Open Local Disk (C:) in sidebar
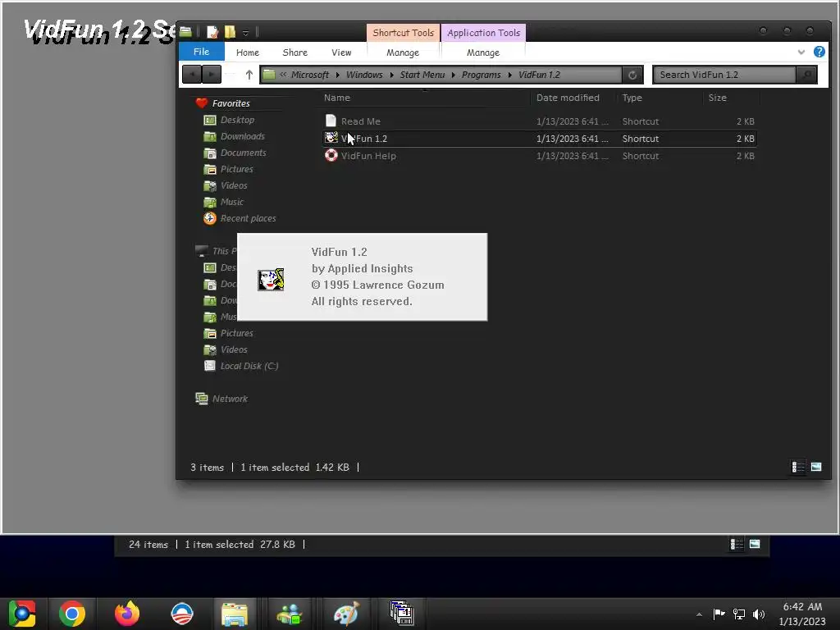This screenshot has width=840, height=630. [x=249, y=366]
